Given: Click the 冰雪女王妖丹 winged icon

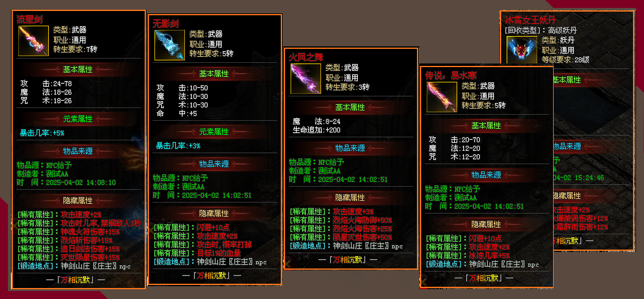Looking at the screenshot, I should click(x=521, y=51).
